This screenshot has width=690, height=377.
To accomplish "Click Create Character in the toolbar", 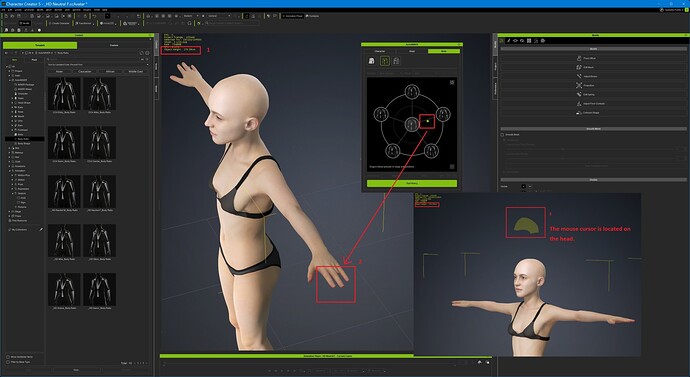I will (59, 23).
